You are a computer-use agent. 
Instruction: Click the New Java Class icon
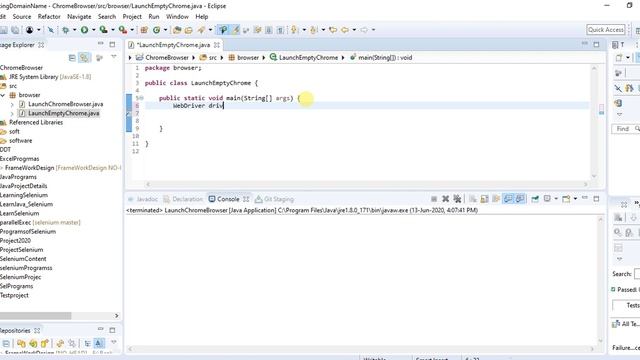[x=156, y=30]
